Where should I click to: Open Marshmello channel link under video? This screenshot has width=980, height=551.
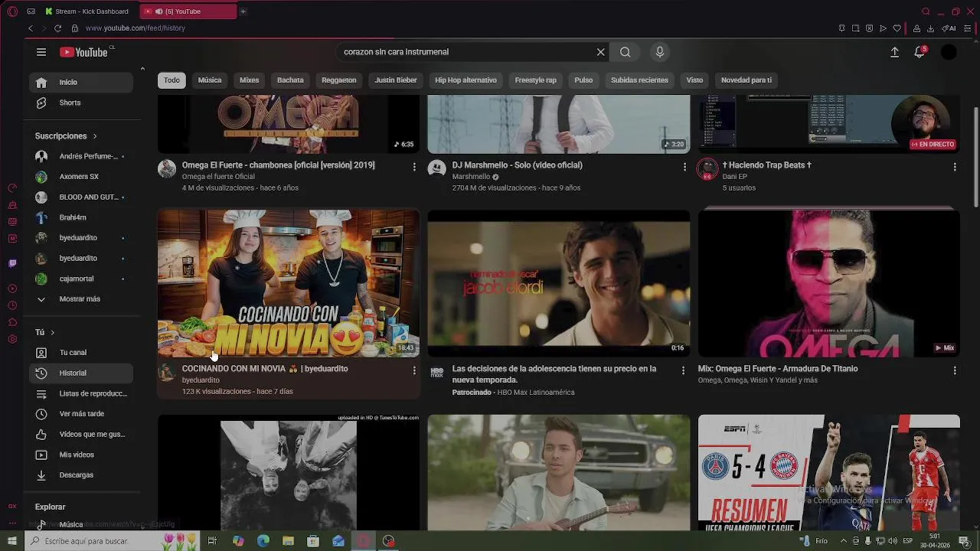(471, 177)
